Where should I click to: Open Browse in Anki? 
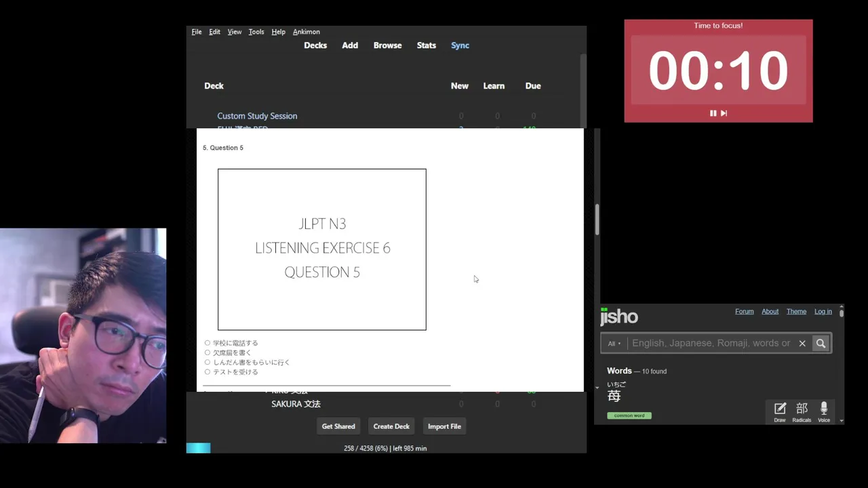[x=388, y=45]
